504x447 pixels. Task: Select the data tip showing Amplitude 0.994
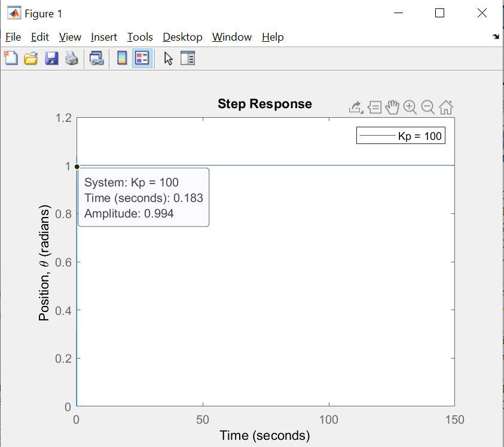143,197
